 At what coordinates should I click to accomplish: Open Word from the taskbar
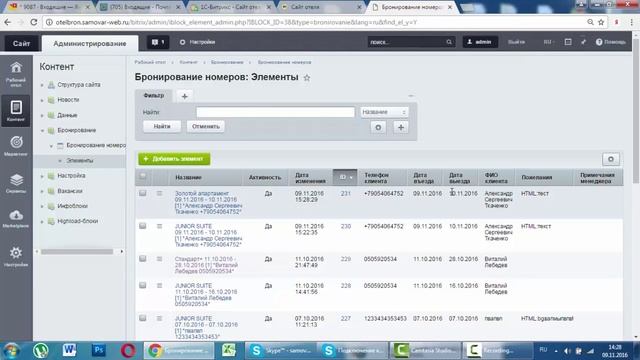[x=69, y=350]
